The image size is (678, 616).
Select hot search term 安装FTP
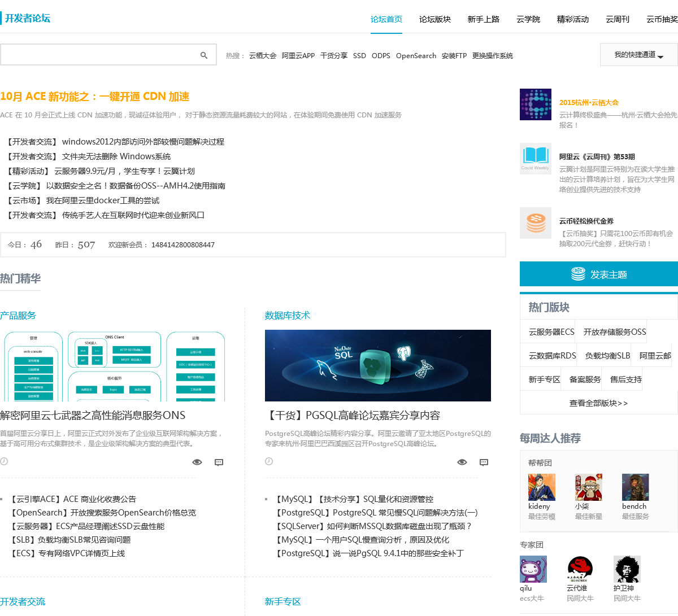[x=454, y=56]
